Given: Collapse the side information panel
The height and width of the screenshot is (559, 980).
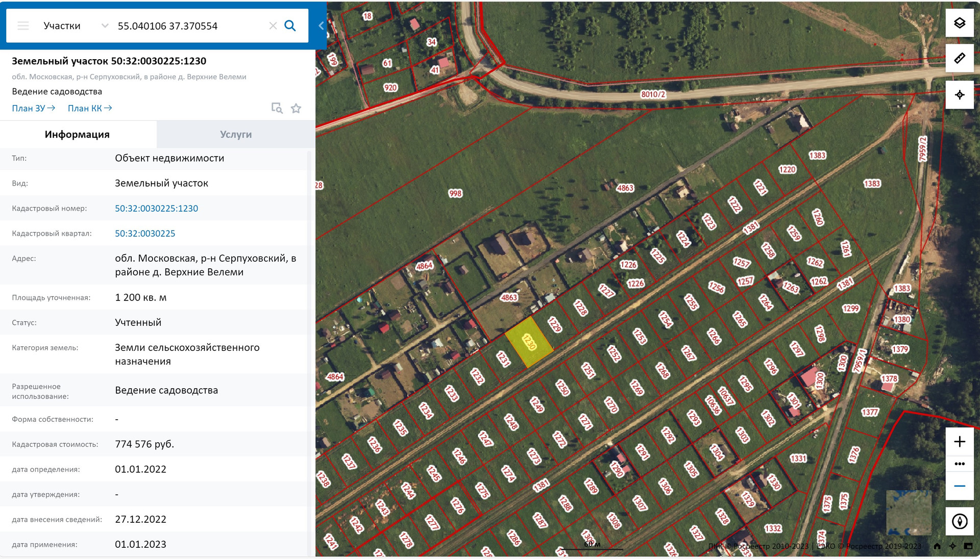Looking at the screenshot, I should coord(321,26).
